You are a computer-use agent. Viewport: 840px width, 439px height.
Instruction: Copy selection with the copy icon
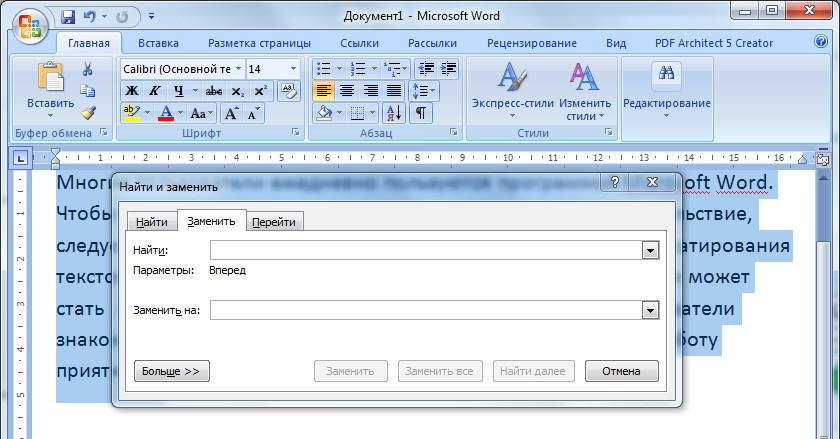point(88,91)
